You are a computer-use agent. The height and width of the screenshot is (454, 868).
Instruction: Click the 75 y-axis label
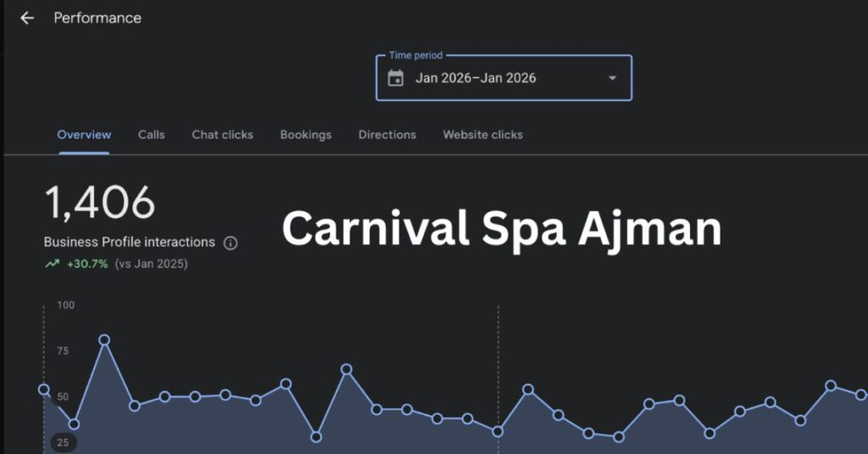(x=63, y=352)
